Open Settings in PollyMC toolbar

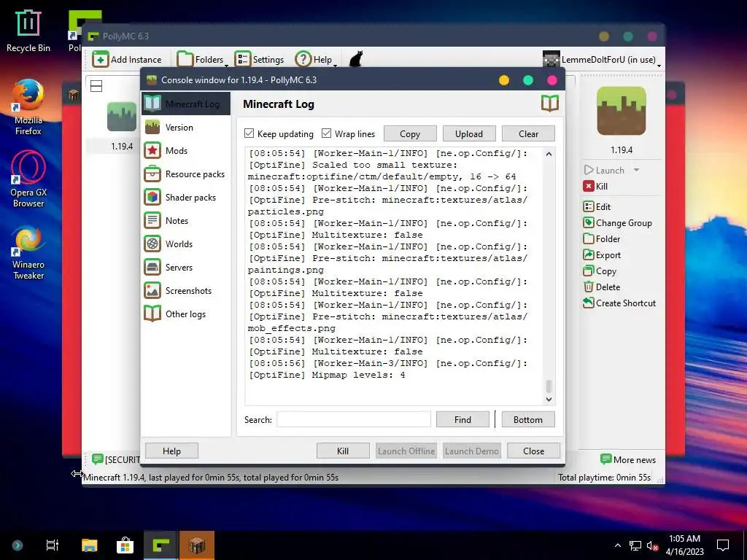pos(259,60)
